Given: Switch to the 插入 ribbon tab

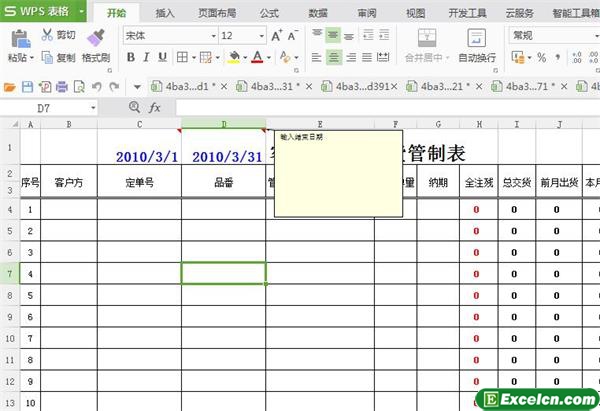Looking at the screenshot, I should 165,13.
